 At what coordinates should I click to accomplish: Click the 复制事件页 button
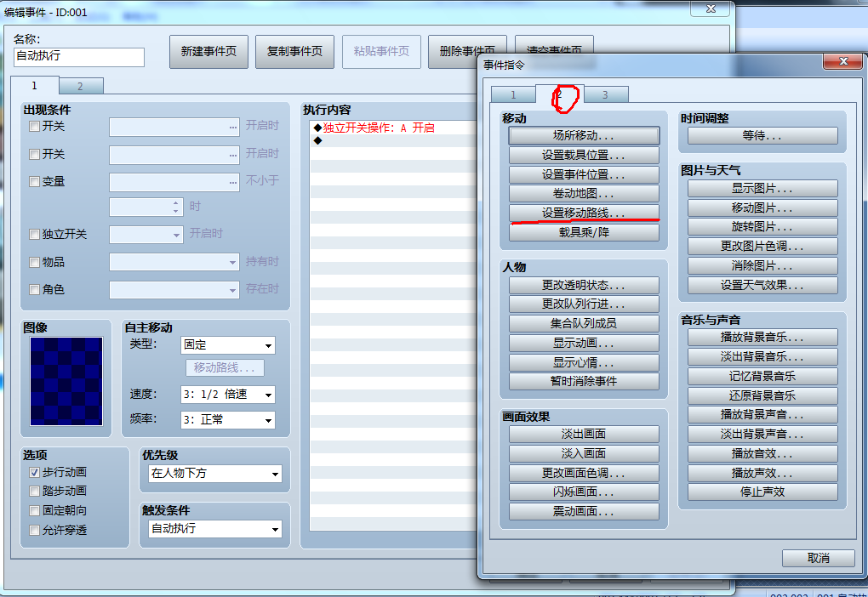point(294,52)
